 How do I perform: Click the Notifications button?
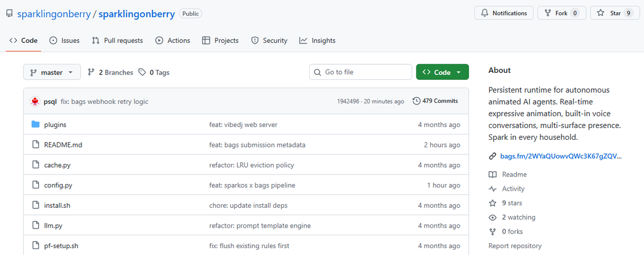(x=504, y=13)
